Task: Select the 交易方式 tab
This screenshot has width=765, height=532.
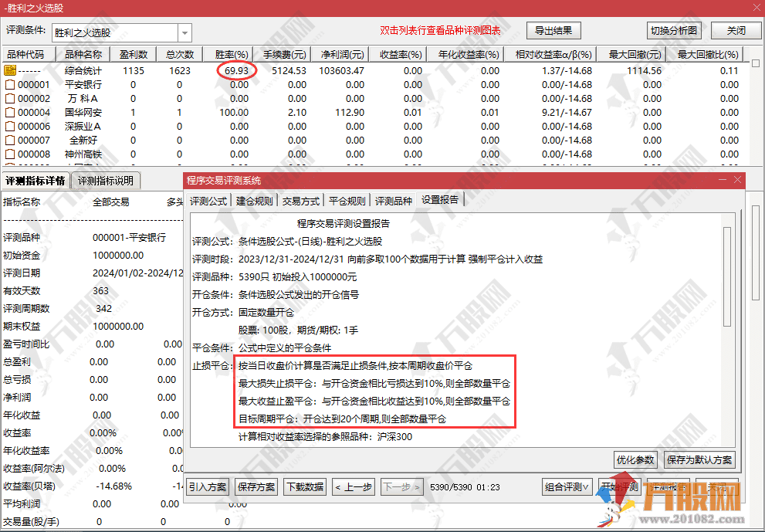Action: [x=300, y=201]
